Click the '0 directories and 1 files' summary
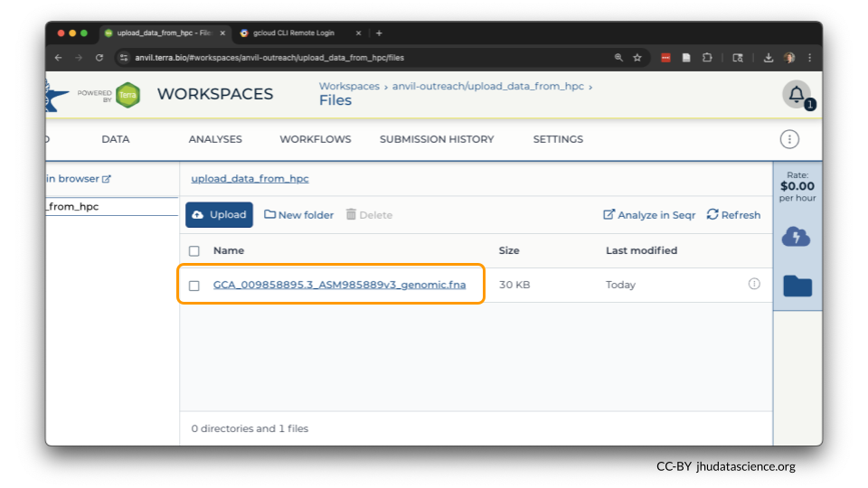Viewport: 868px width, 488px height. 250,428
